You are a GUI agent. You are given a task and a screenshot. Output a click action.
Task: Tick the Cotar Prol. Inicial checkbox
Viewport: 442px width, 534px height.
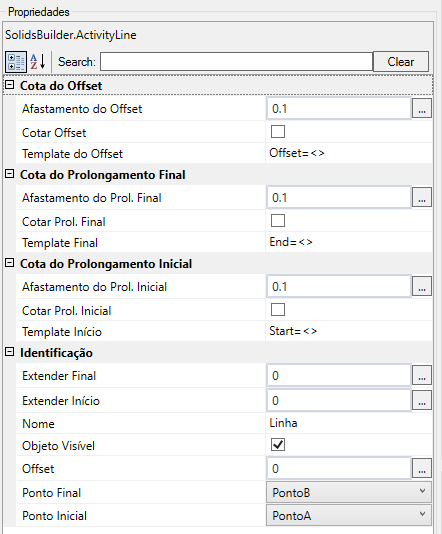278,310
